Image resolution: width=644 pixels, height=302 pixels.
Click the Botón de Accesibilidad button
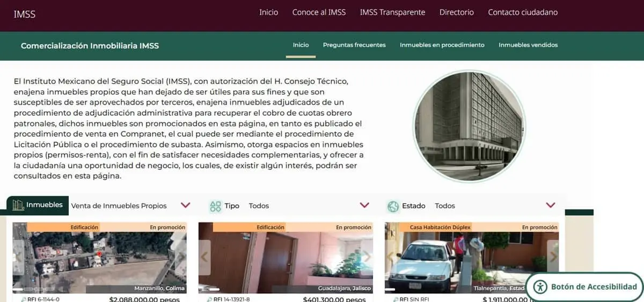(585, 286)
